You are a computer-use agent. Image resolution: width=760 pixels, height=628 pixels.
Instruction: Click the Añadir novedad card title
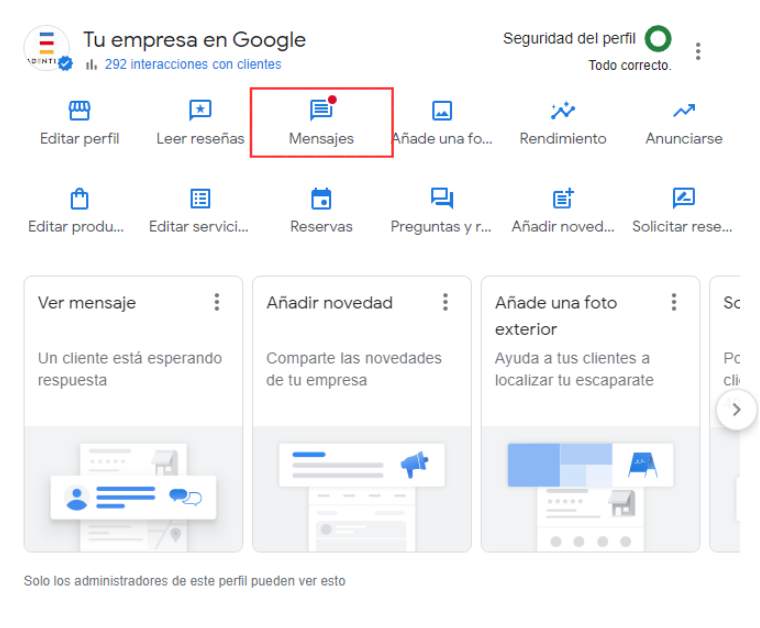tap(330, 303)
